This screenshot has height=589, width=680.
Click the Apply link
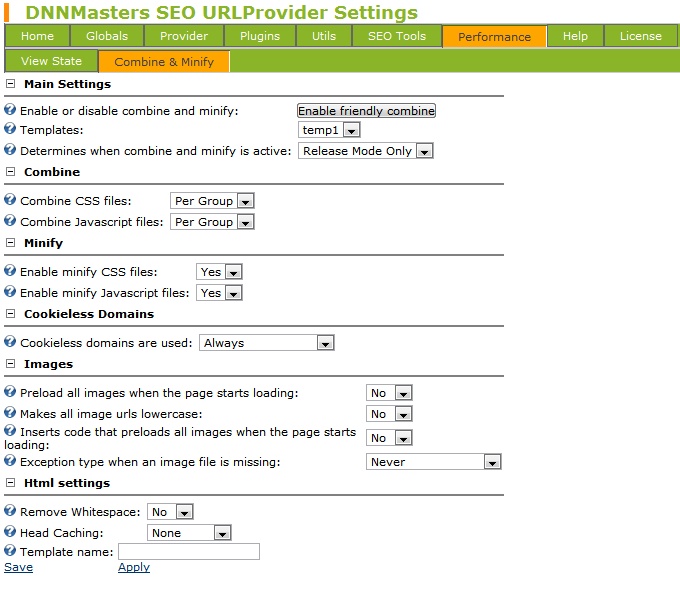click(134, 567)
